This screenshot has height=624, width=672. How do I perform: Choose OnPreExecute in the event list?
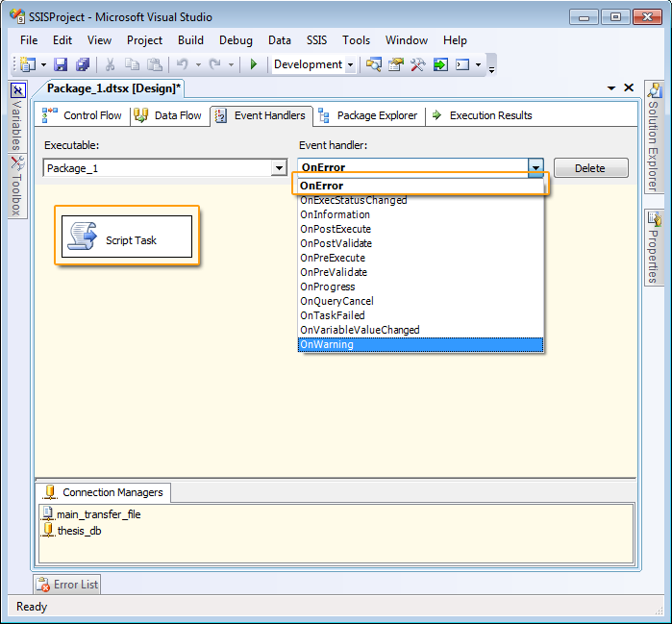(420, 258)
